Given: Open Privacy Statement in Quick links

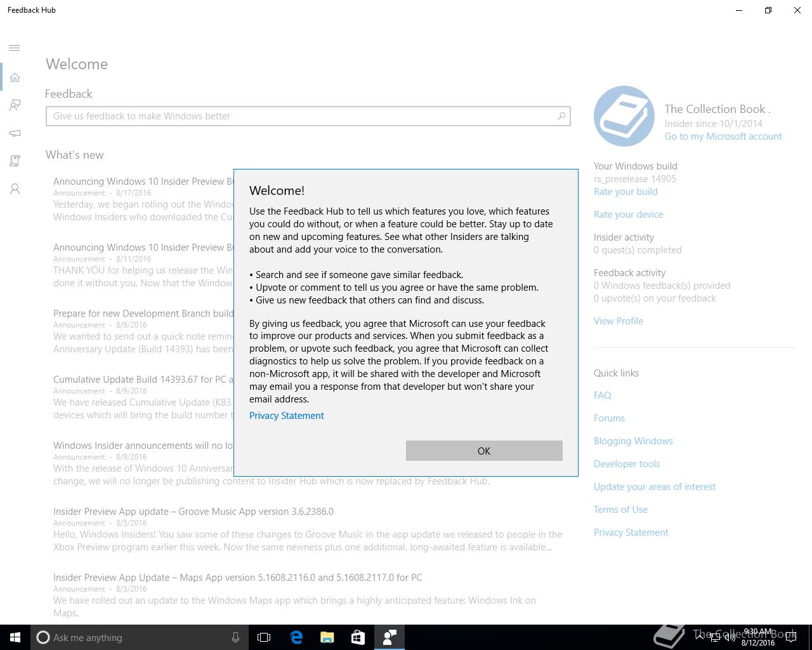Looking at the screenshot, I should (631, 533).
